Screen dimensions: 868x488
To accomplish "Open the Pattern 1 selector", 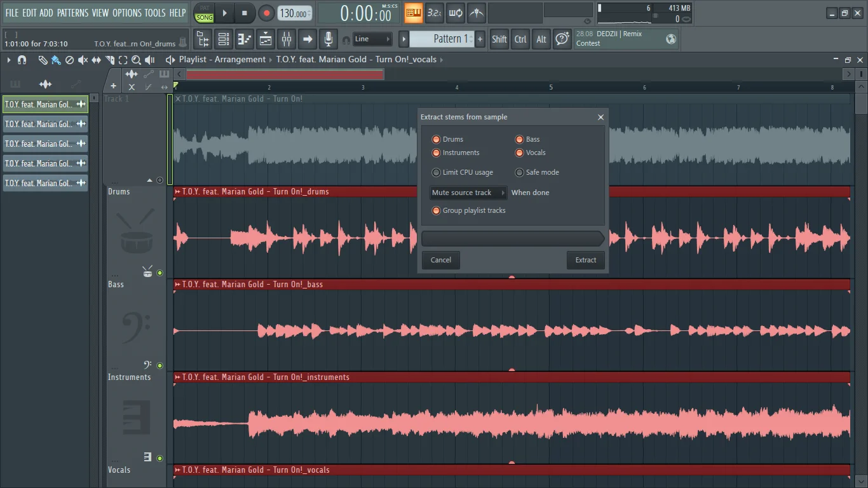I will (x=442, y=39).
